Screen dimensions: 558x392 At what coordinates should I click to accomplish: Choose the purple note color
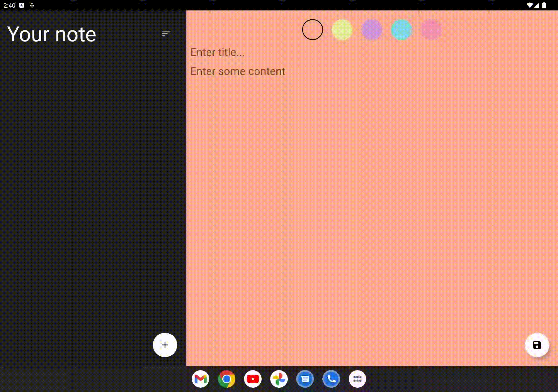(x=372, y=30)
